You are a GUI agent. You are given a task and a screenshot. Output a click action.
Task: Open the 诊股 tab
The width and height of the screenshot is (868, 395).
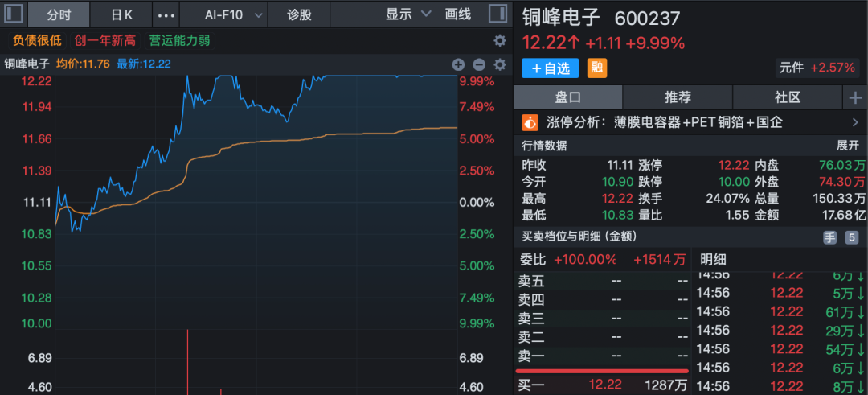(x=299, y=15)
